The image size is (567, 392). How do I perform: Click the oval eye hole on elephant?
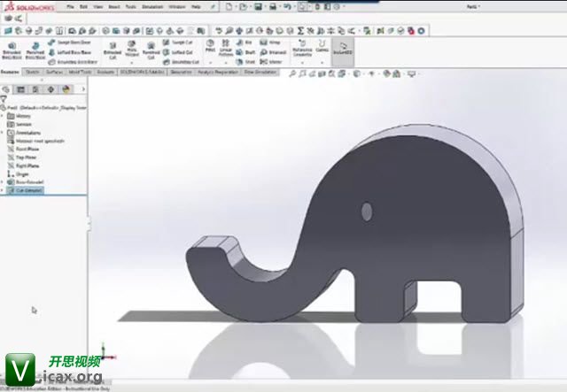coord(366,211)
